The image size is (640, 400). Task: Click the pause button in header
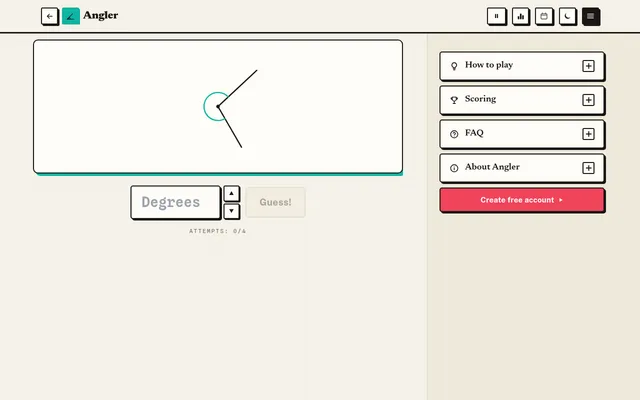tap(496, 16)
